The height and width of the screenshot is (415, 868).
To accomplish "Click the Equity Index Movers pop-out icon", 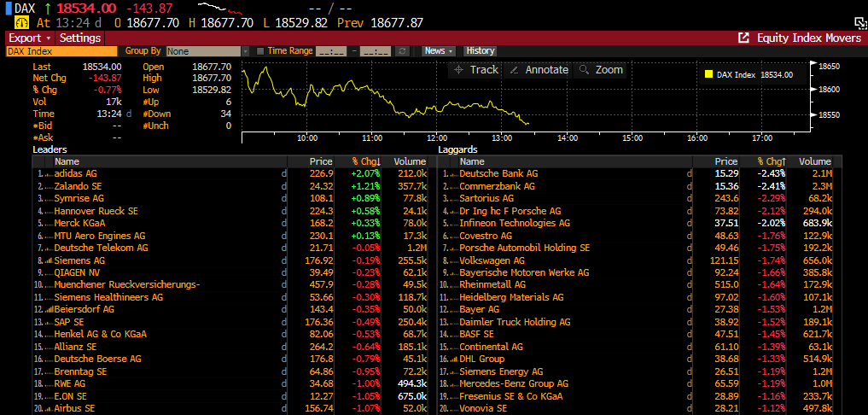I will pyautogui.click(x=743, y=38).
